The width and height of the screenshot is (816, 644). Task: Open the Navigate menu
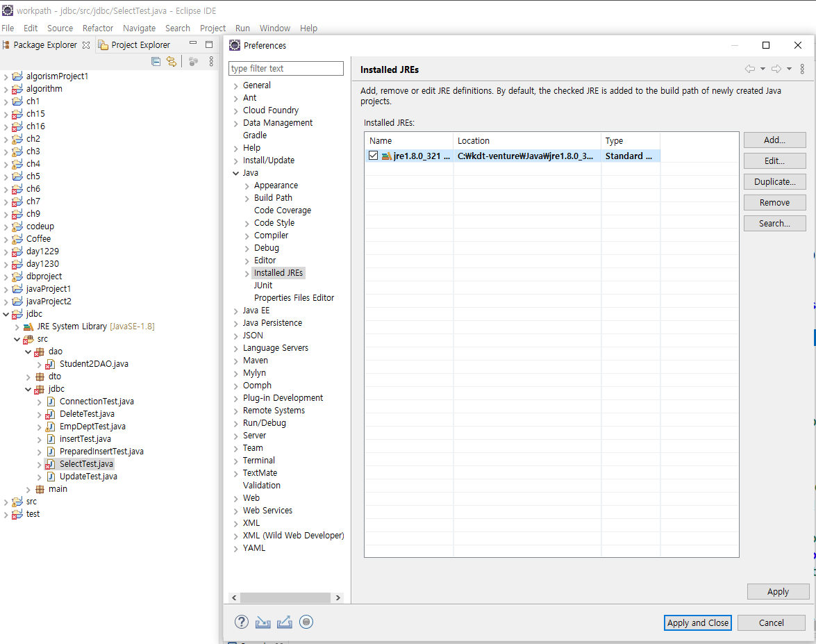click(139, 28)
